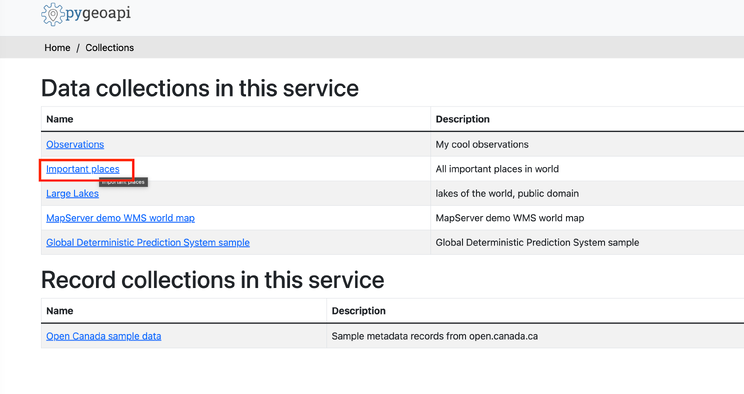Click Description header in Record collections table

359,311
